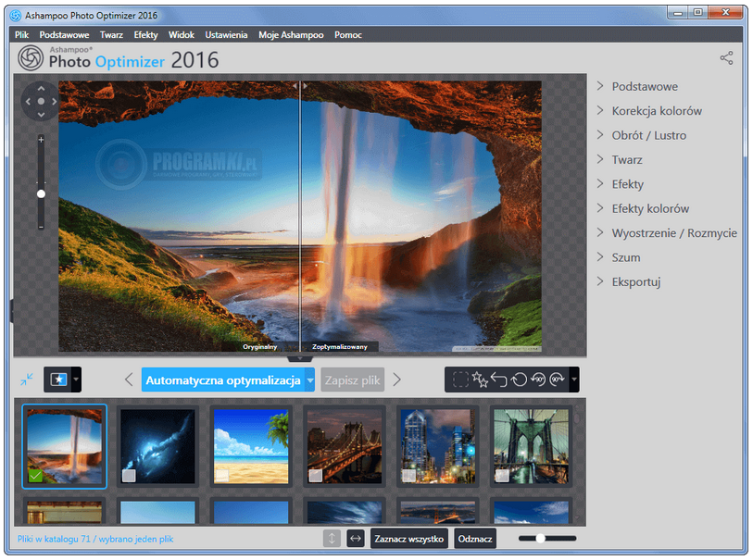
Task: Click the Zaznacz wszystko button
Action: point(408,539)
